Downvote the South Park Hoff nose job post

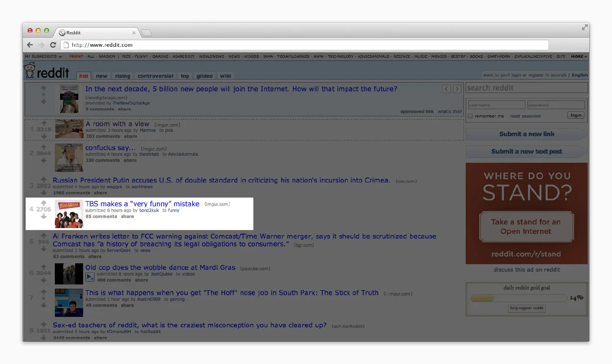pyautogui.click(x=44, y=305)
